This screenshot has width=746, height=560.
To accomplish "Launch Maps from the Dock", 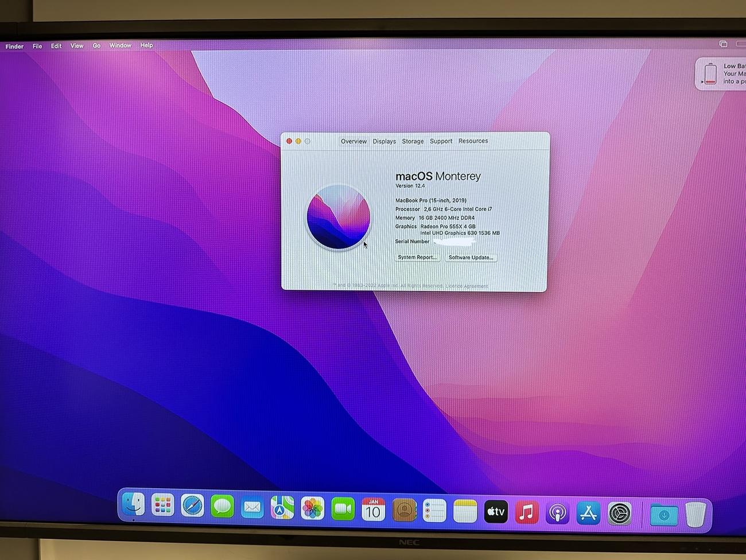I will point(282,508).
